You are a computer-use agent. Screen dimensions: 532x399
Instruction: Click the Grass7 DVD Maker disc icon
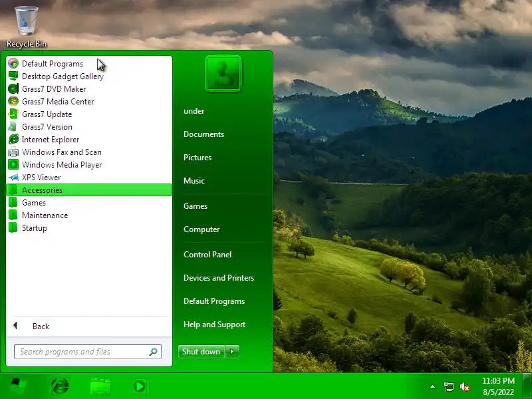13,89
